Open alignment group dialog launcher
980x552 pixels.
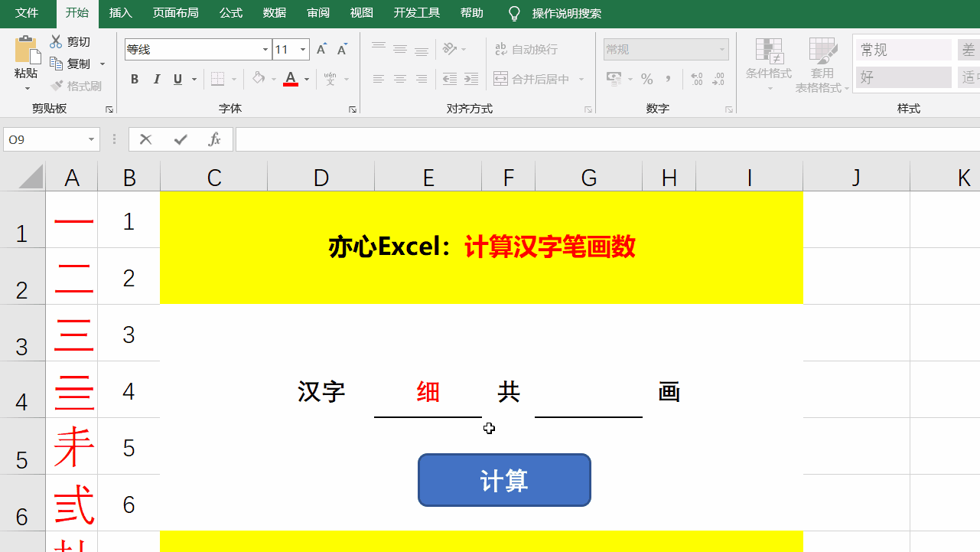588,109
